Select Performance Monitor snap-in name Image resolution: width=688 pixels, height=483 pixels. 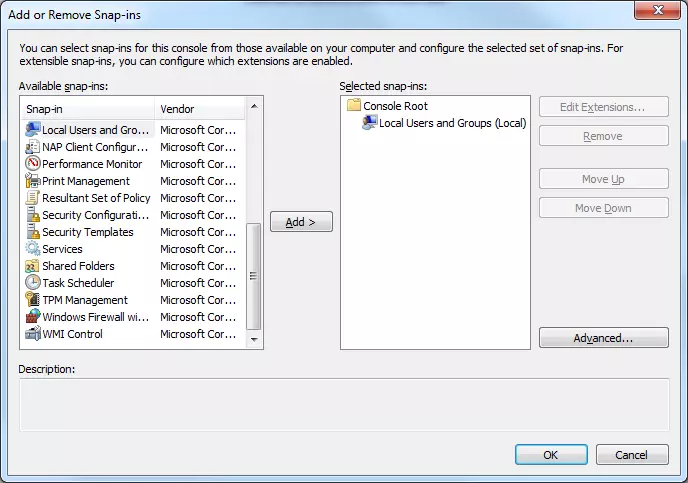point(92,164)
